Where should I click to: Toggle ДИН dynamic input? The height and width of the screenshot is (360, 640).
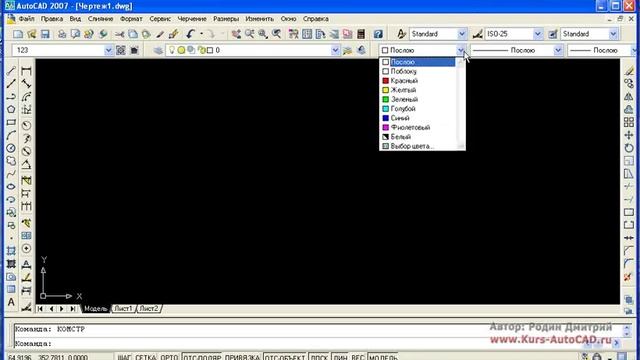pyautogui.click(x=340, y=358)
